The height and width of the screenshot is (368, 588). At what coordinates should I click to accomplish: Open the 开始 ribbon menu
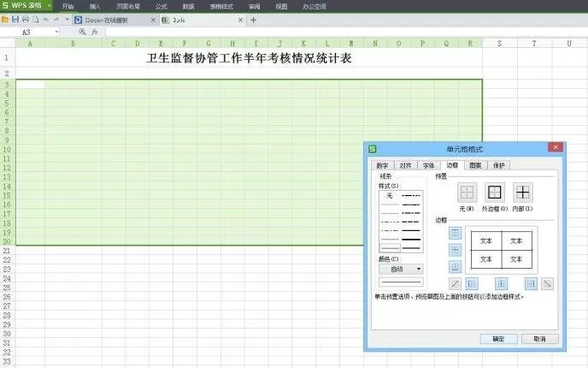68,6
